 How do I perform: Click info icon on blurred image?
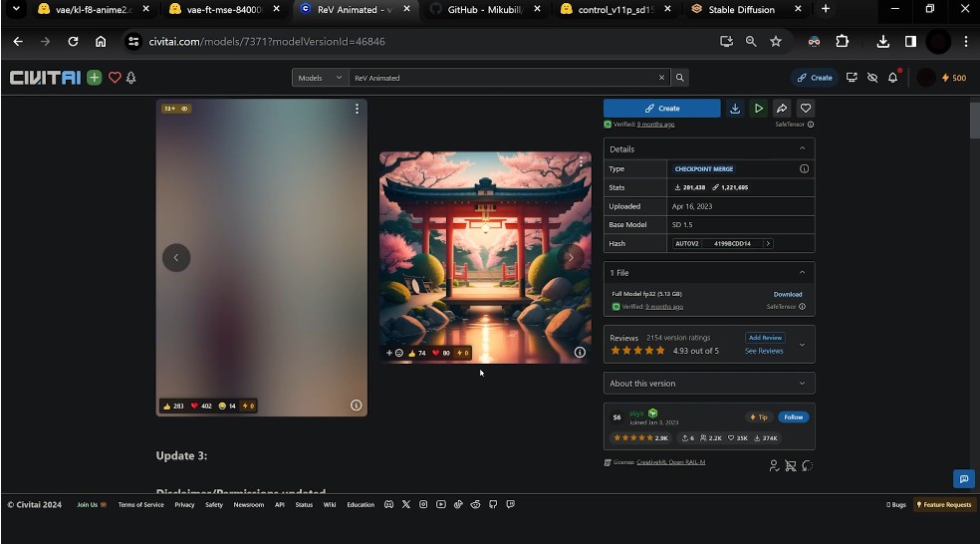coord(356,406)
